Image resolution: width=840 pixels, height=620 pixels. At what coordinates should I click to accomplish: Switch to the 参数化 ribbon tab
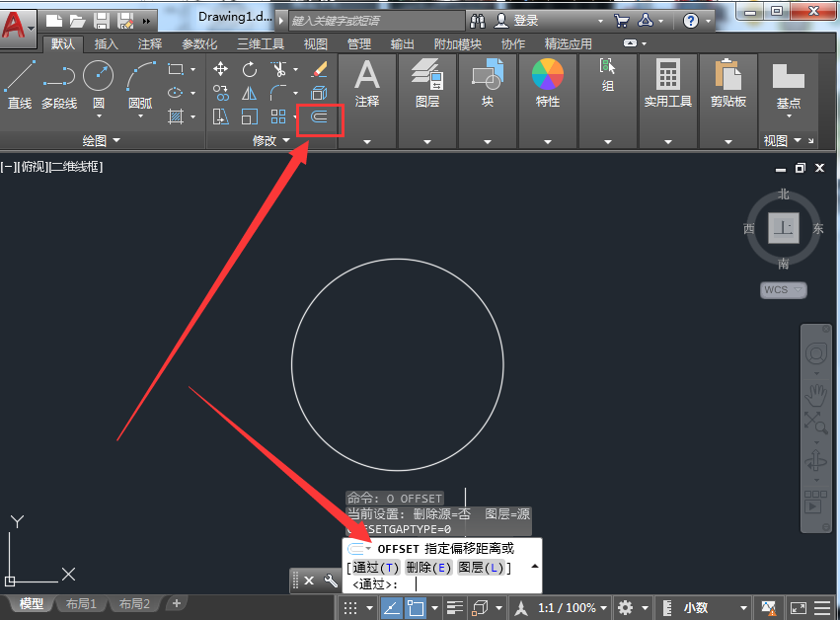[x=199, y=44]
